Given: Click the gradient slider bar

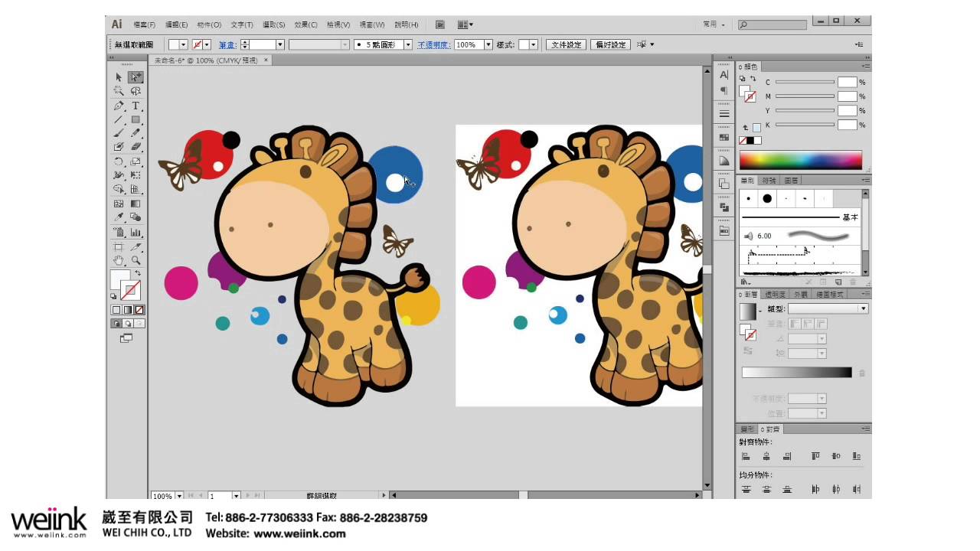Looking at the screenshot, I should (x=796, y=373).
